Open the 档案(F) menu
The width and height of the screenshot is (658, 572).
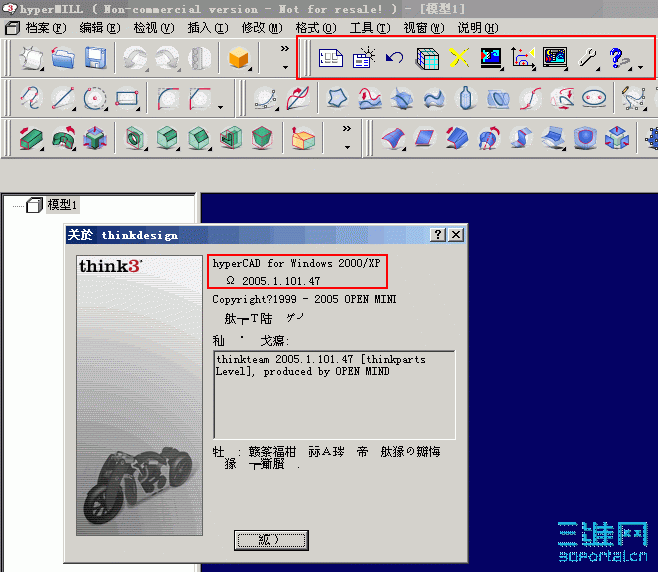pos(46,28)
